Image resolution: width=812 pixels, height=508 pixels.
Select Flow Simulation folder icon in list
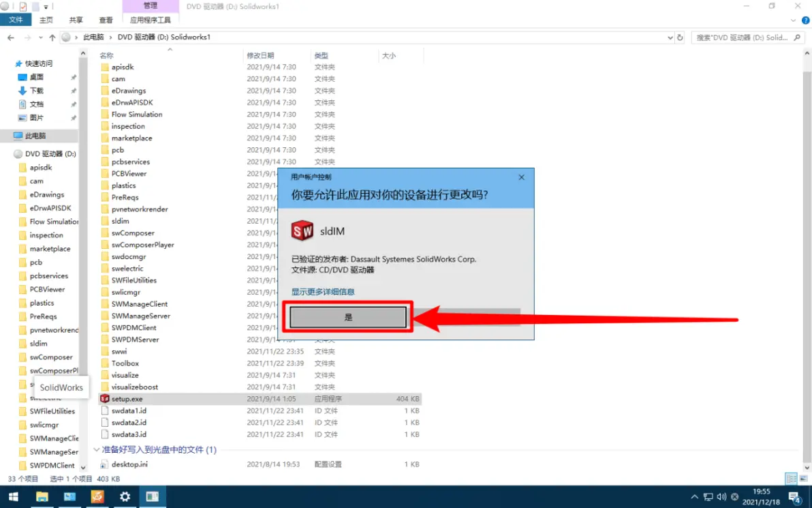(105, 115)
